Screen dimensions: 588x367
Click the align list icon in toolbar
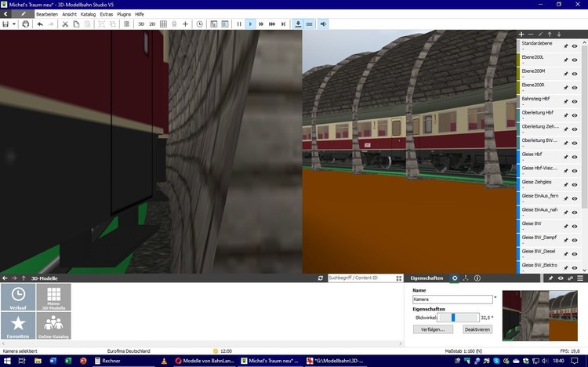pos(127,24)
